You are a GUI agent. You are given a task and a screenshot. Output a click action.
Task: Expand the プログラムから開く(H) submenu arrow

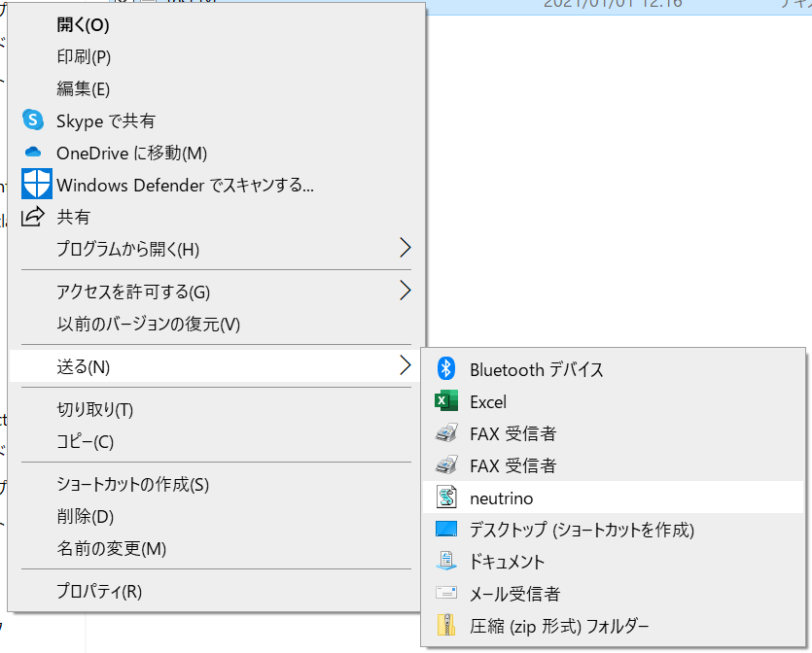(406, 248)
